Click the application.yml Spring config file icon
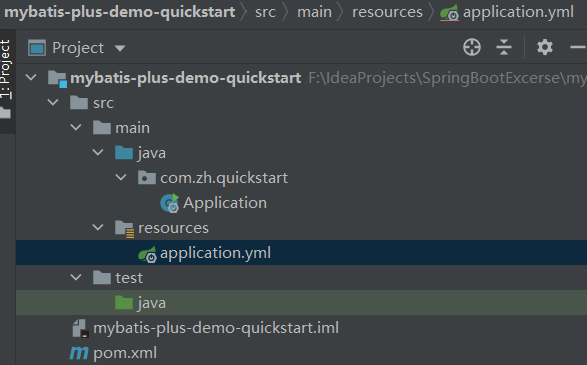The width and height of the screenshot is (587, 365). click(x=147, y=254)
